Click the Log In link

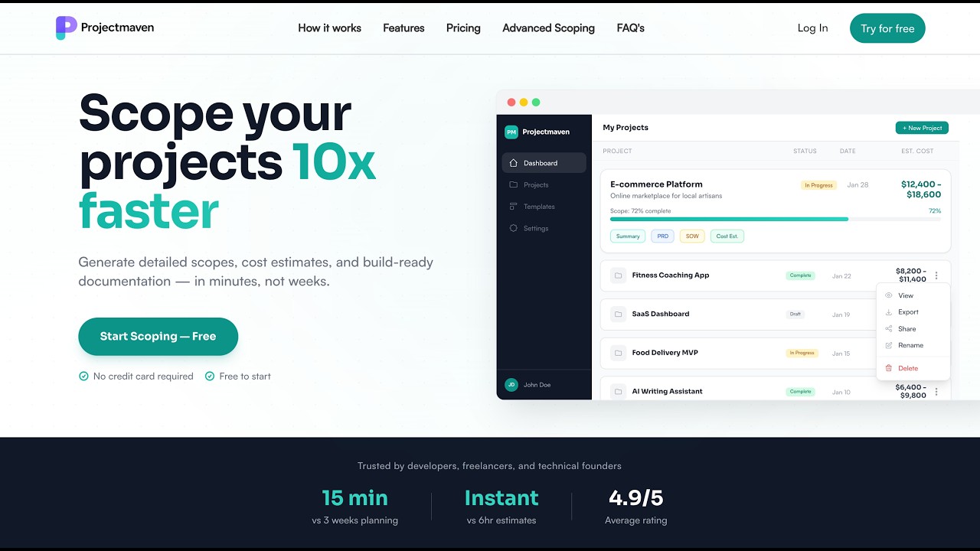coord(812,28)
